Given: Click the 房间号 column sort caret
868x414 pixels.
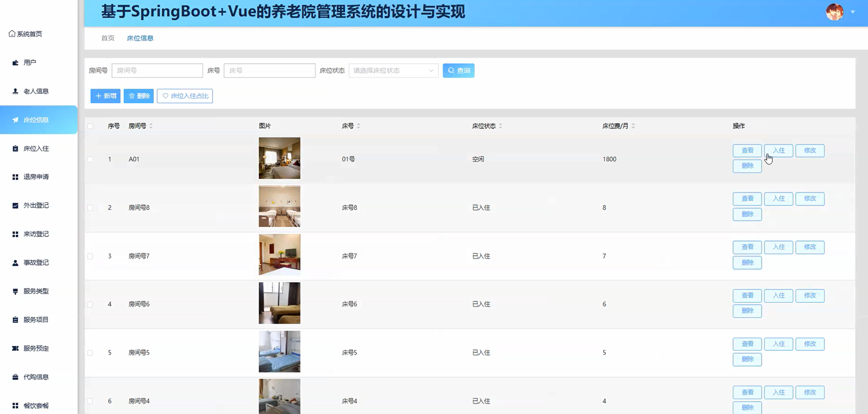Looking at the screenshot, I should coord(151,126).
